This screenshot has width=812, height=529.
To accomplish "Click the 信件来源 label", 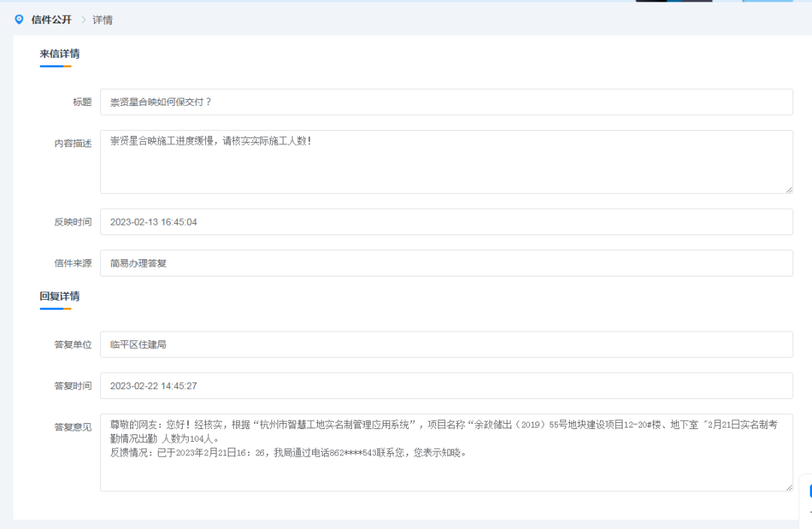I will pos(73,263).
